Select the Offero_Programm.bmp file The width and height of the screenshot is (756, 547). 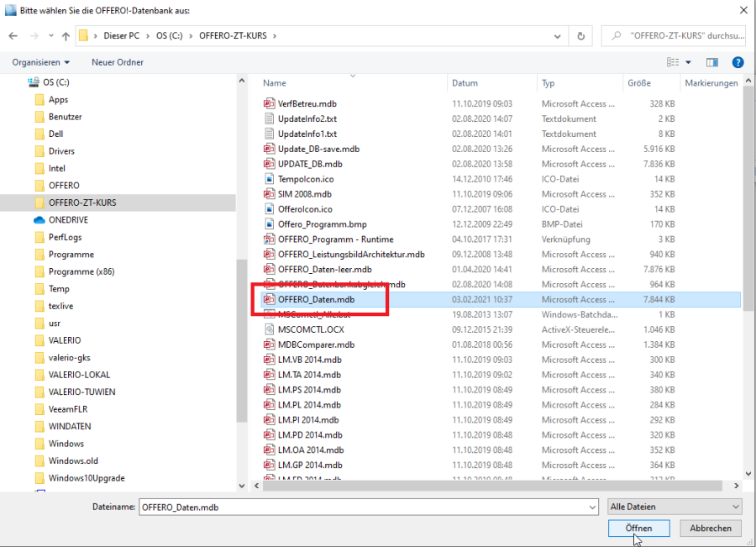pyautogui.click(x=322, y=224)
